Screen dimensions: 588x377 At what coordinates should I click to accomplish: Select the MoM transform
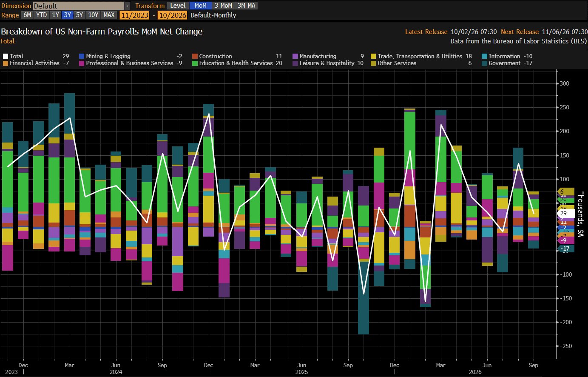click(201, 6)
